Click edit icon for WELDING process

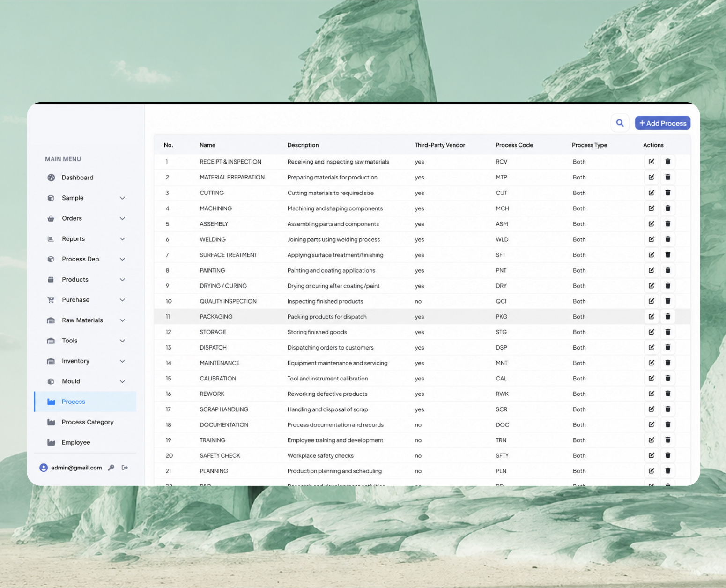click(x=651, y=239)
